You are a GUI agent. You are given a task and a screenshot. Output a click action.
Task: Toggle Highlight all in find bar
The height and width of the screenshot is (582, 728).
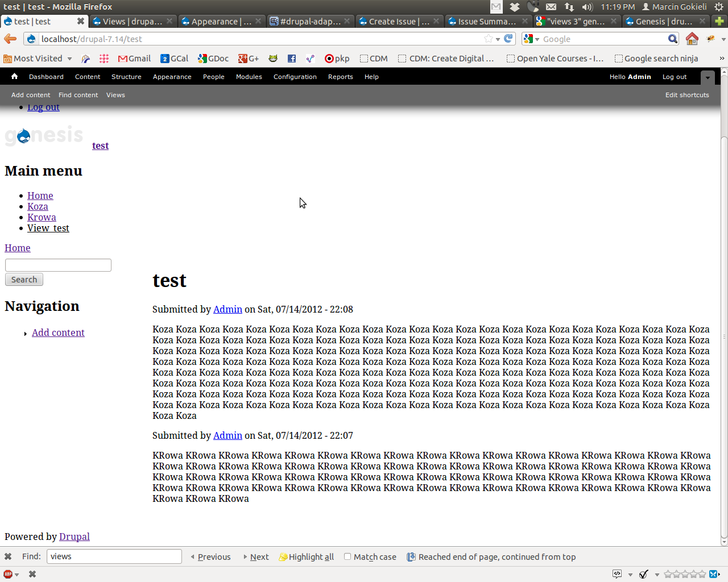[x=306, y=557]
